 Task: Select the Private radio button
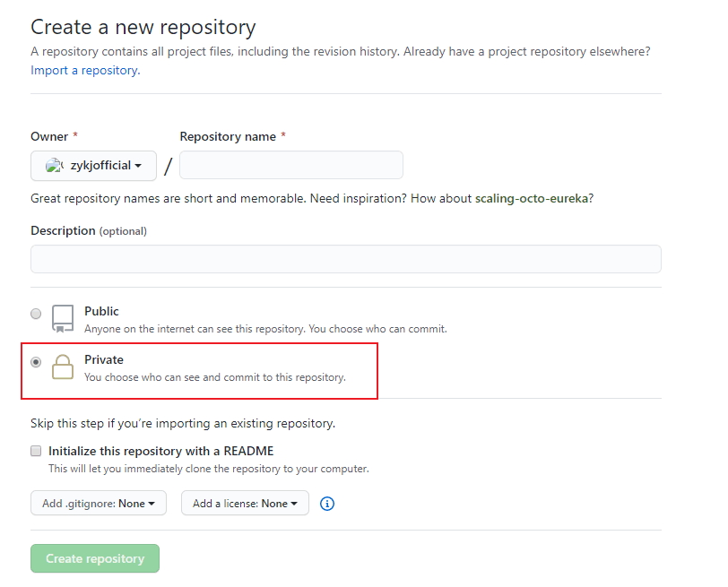click(x=36, y=362)
